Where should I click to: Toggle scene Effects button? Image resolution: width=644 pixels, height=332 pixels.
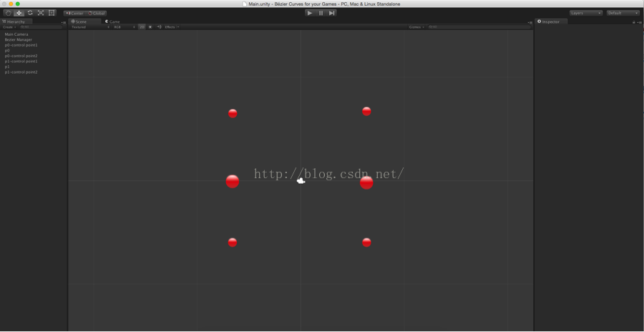[170, 27]
